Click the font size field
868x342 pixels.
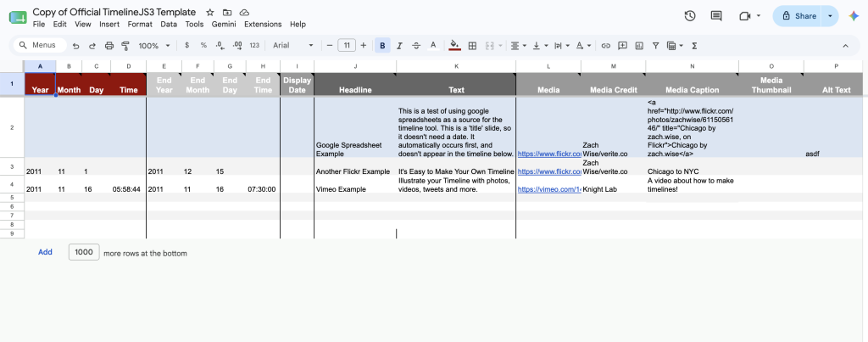click(x=347, y=46)
